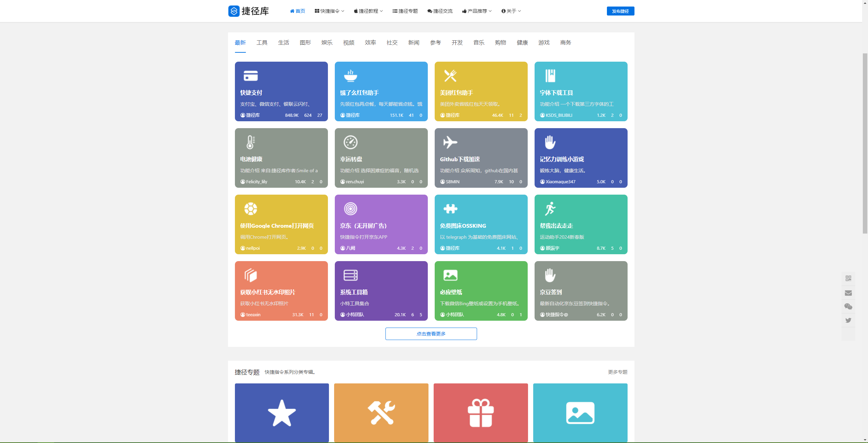Image resolution: width=868 pixels, height=443 pixels.
Task: Go to 首页 in the navigation
Action: coord(298,11)
